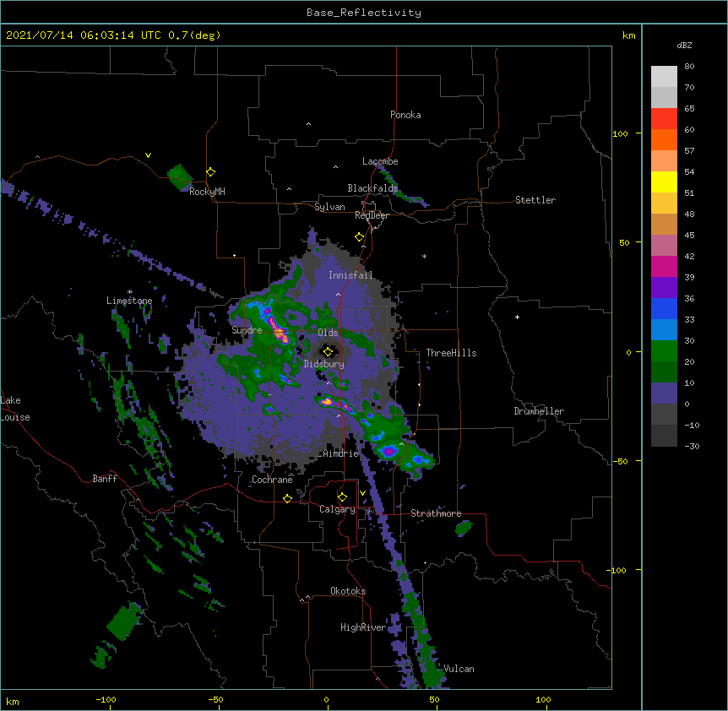This screenshot has width=728, height=711.
Task: Click the km unit label at bottom left
Action: click(12, 702)
